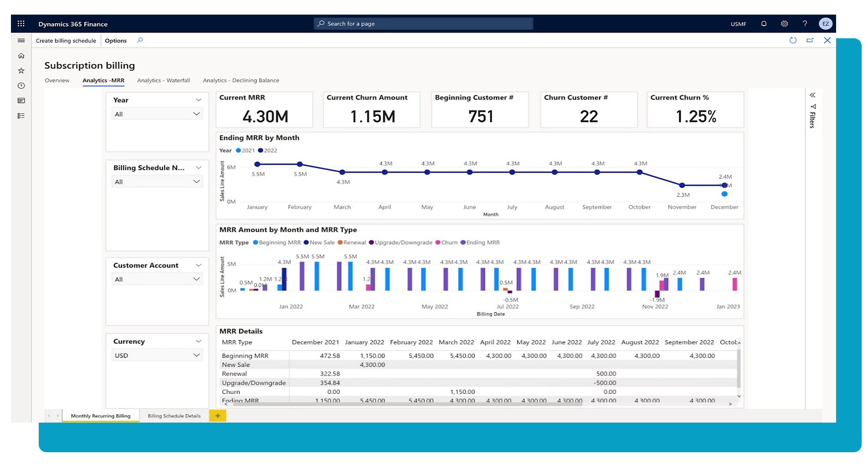Click the Search for a page field
The image size is (868, 470).
(x=423, y=24)
